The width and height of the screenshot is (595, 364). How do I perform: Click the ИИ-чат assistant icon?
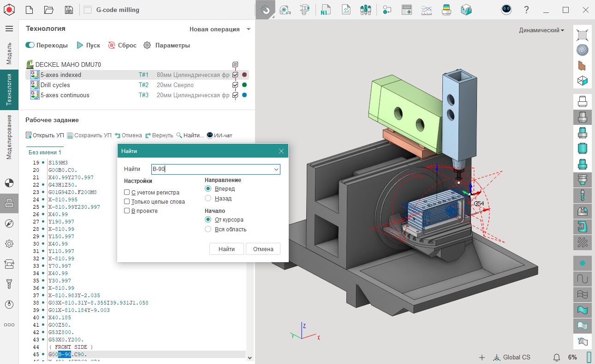point(210,135)
